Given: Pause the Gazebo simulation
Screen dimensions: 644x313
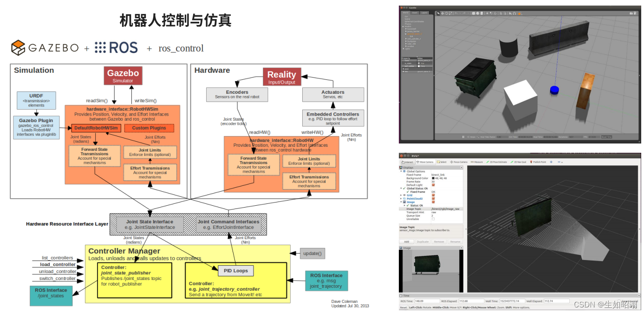Looking at the screenshot, I should coord(463,137).
